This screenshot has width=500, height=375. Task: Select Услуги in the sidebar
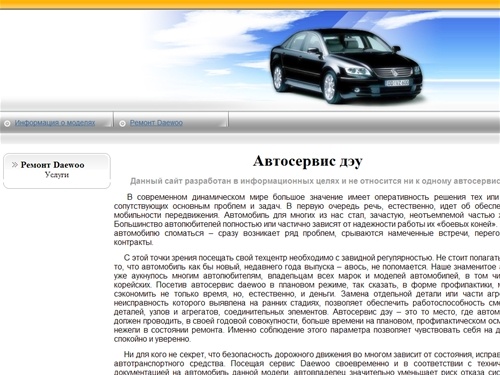click(57, 175)
